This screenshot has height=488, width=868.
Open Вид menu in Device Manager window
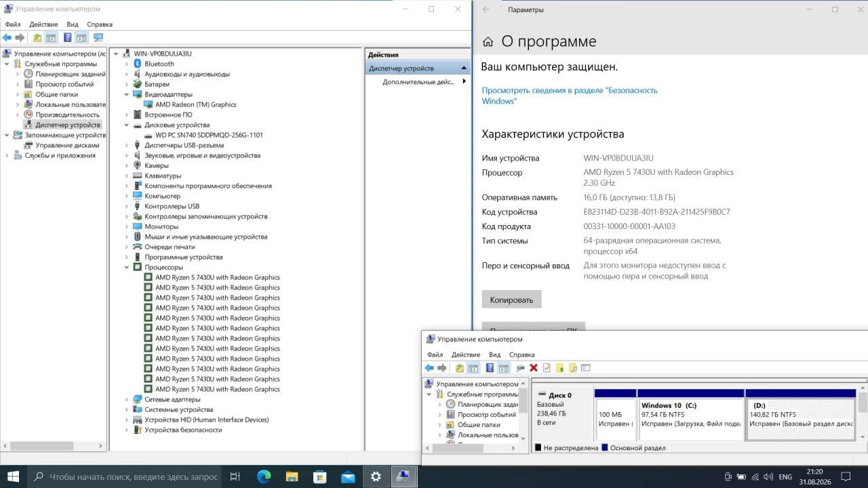point(73,24)
